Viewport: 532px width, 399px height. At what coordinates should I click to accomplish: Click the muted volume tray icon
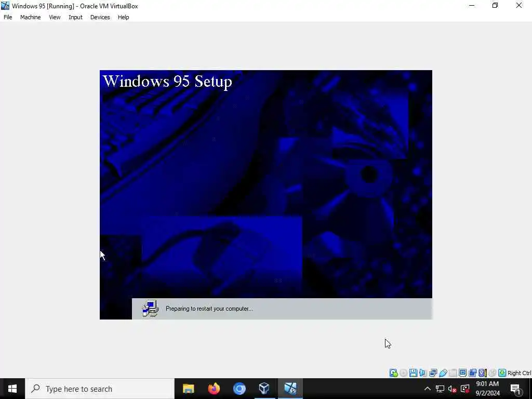(453, 389)
